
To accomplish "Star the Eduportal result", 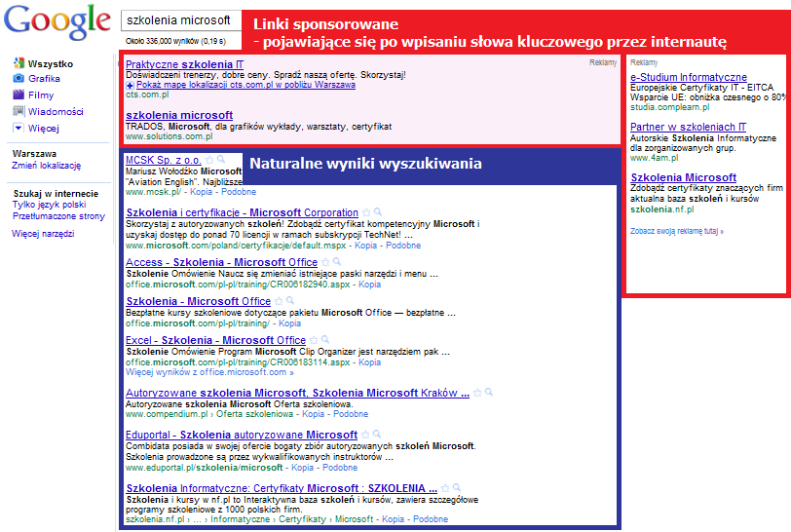I will [365, 435].
